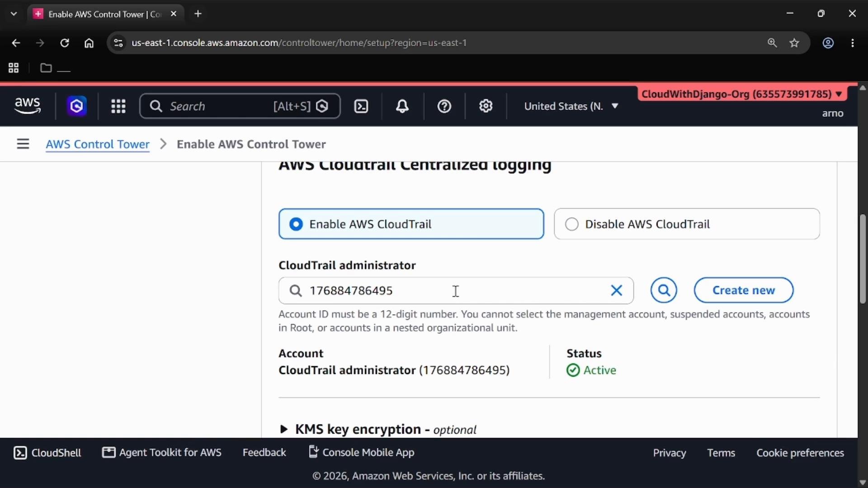Image resolution: width=868 pixels, height=488 pixels.
Task: Open the browser tab search dropdown
Action: [14, 14]
